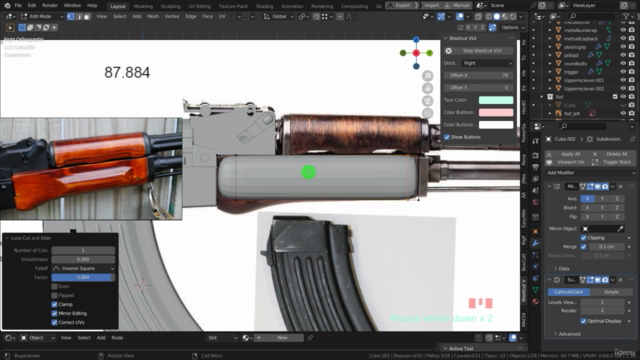Image resolution: width=640 pixels, height=360 pixels.
Task: Click the Toggle Stack button
Action: point(613,162)
